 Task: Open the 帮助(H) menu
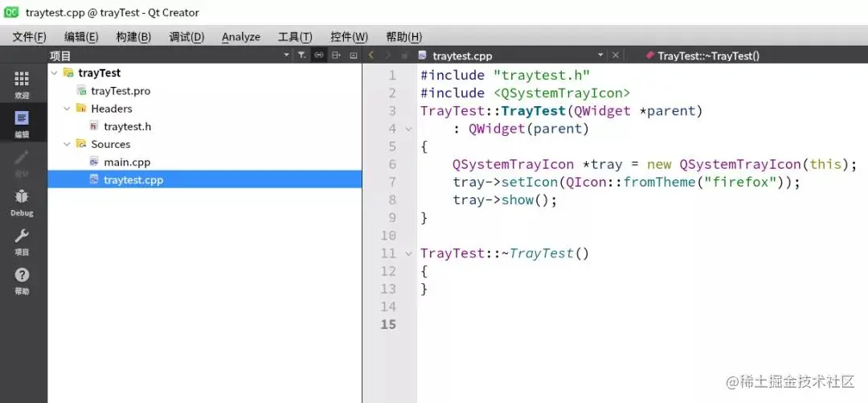point(404,36)
